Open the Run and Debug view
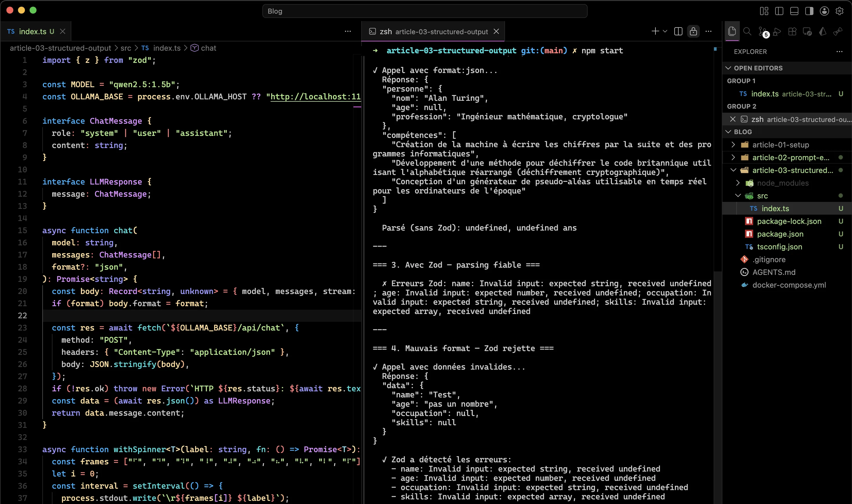Viewport: 852px width, 504px height. click(777, 32)
